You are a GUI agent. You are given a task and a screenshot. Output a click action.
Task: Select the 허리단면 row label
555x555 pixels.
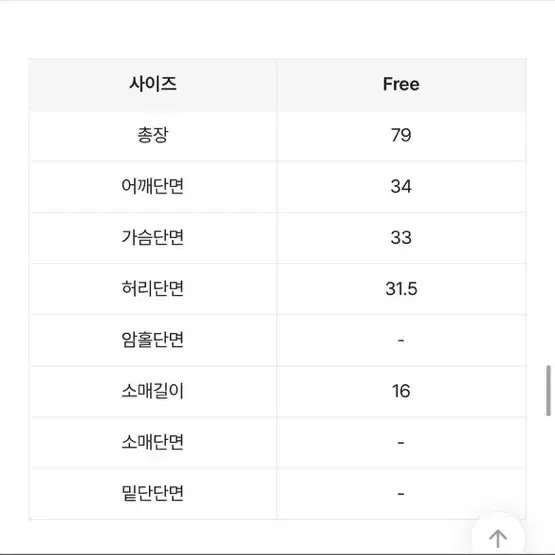[153, 288]
